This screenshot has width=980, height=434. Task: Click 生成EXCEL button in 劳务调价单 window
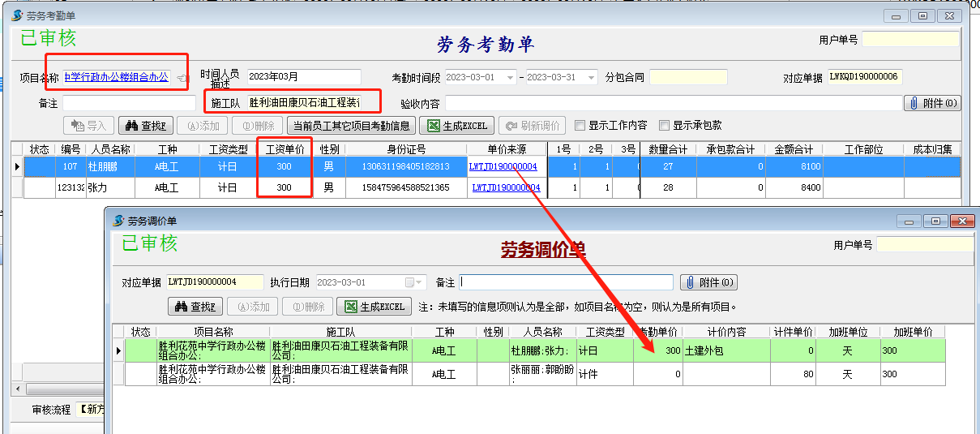[x=374, y=307]
